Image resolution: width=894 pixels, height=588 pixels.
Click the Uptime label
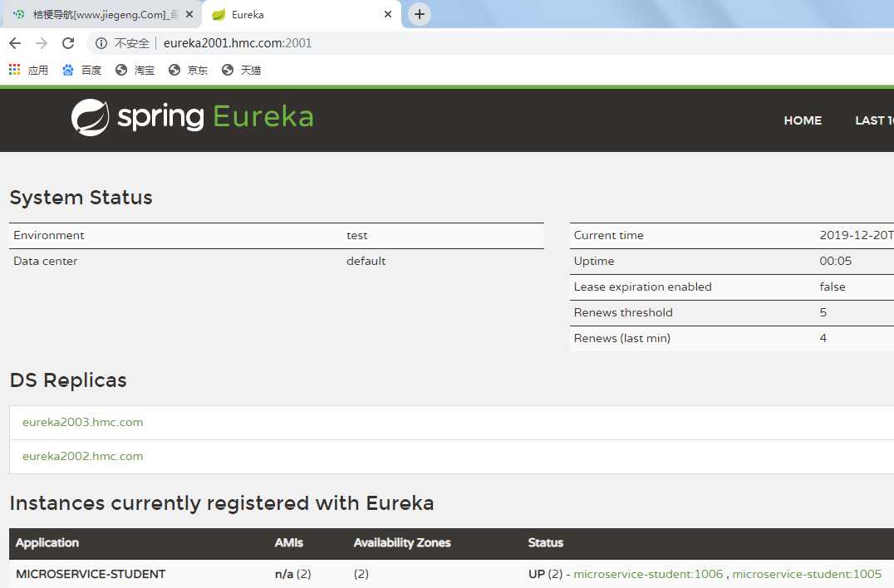pos(594,261)
